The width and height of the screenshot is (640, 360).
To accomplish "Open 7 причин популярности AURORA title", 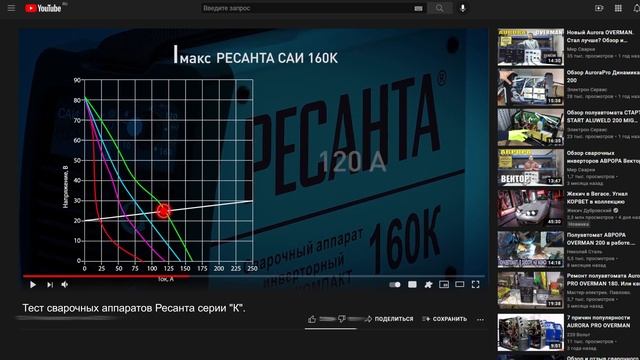I will pyautogui.click(x=598, y=321).
